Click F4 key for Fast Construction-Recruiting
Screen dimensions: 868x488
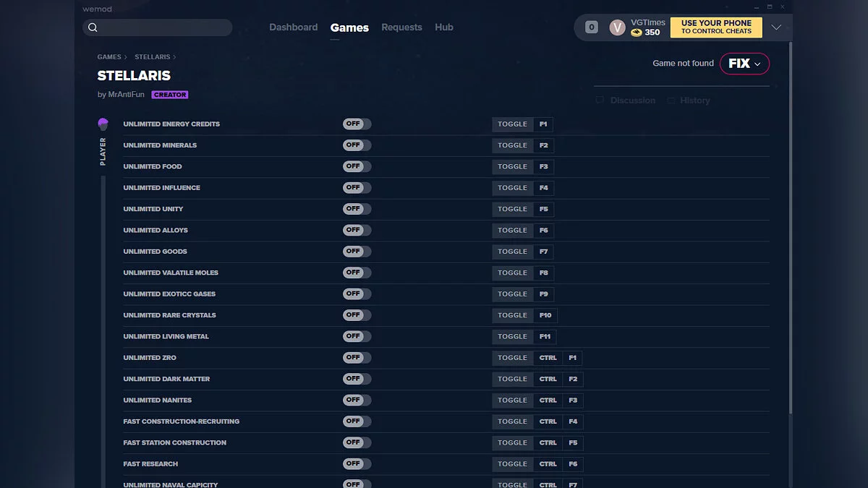573,421
